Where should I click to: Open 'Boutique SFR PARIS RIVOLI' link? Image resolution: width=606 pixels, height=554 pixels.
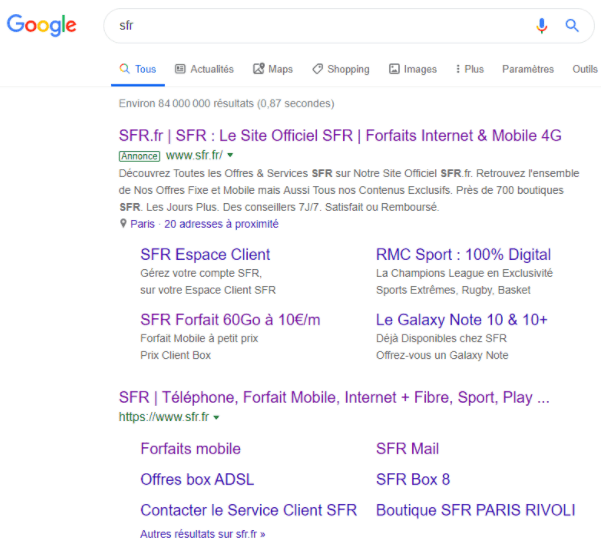tap(476, 510)
